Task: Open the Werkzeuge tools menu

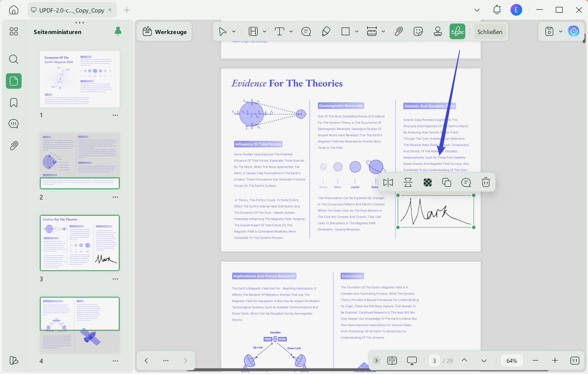Action: tap(165, 32)
